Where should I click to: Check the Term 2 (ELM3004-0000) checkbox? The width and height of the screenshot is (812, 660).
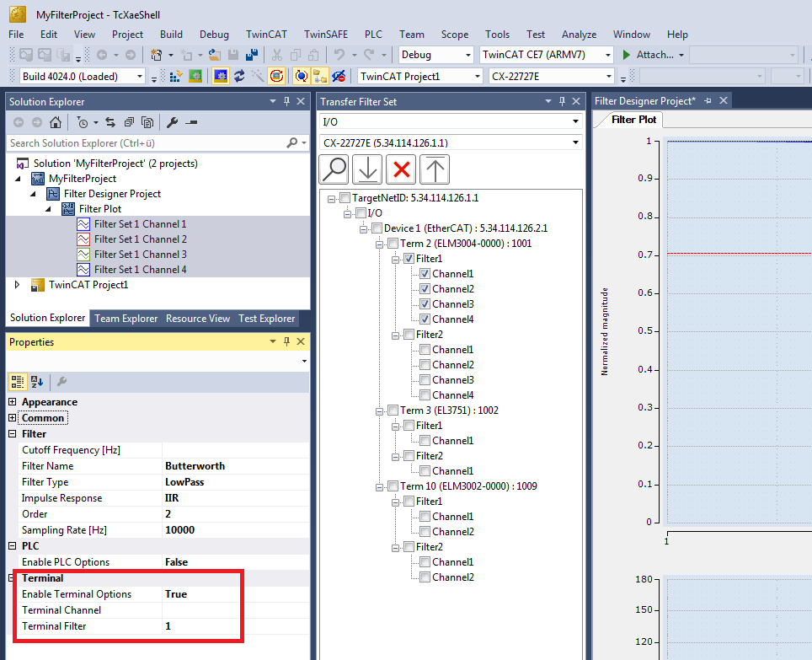click(393, 244)
